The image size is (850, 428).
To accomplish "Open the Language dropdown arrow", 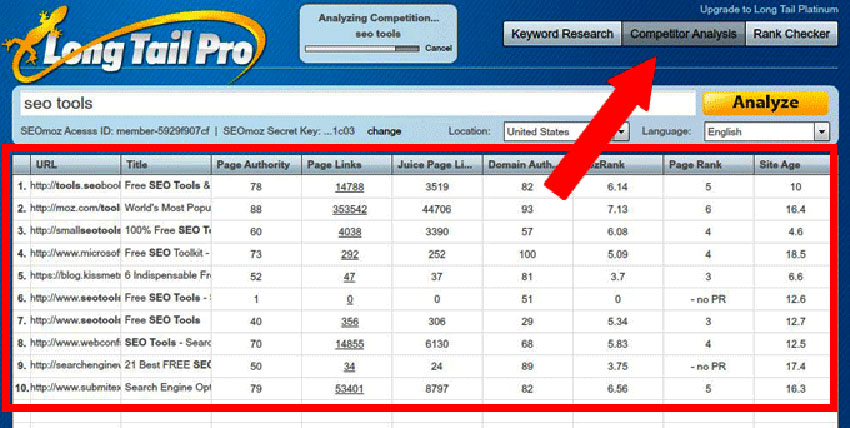I will click(x=822, y=132).
